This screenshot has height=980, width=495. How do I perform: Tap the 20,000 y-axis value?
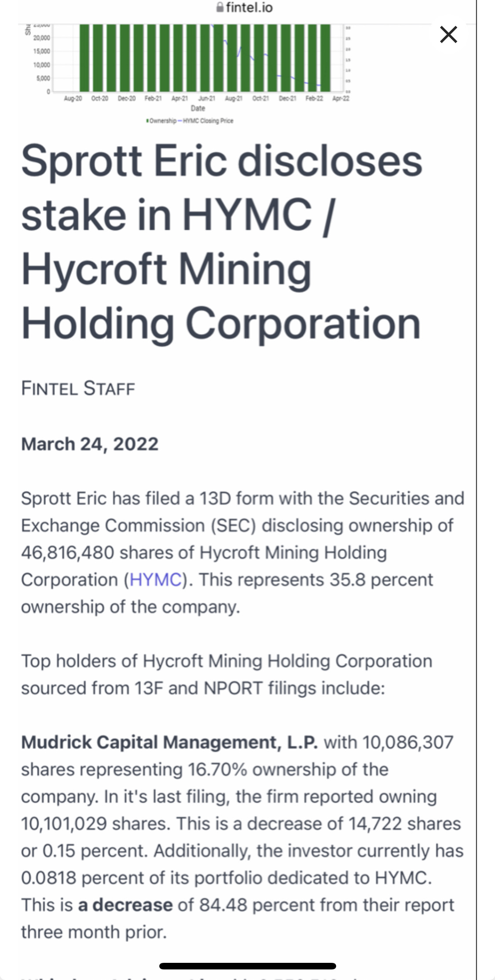[x=42, y=38]
